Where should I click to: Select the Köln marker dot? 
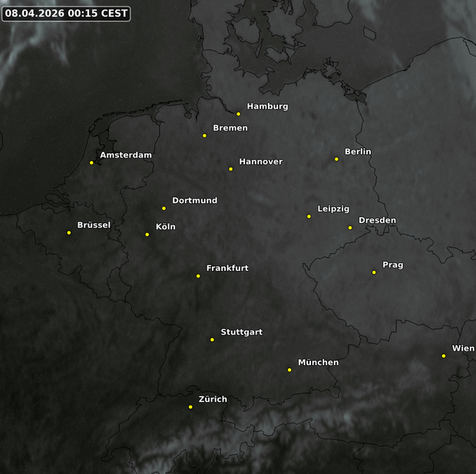click(x=147, y=235)
